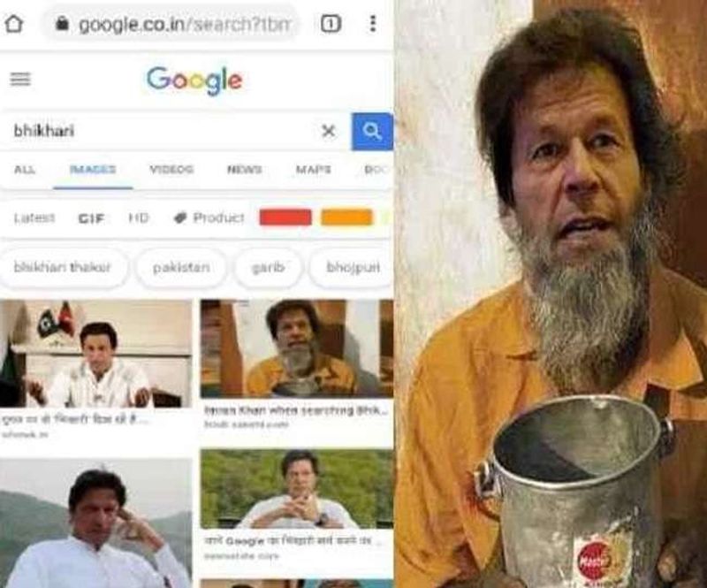Open the browser three-dot menu

(x=372, y=24)
